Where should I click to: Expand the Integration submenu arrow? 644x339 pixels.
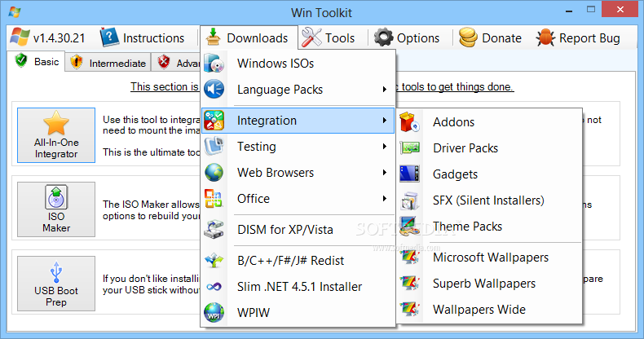click(385, 121)
